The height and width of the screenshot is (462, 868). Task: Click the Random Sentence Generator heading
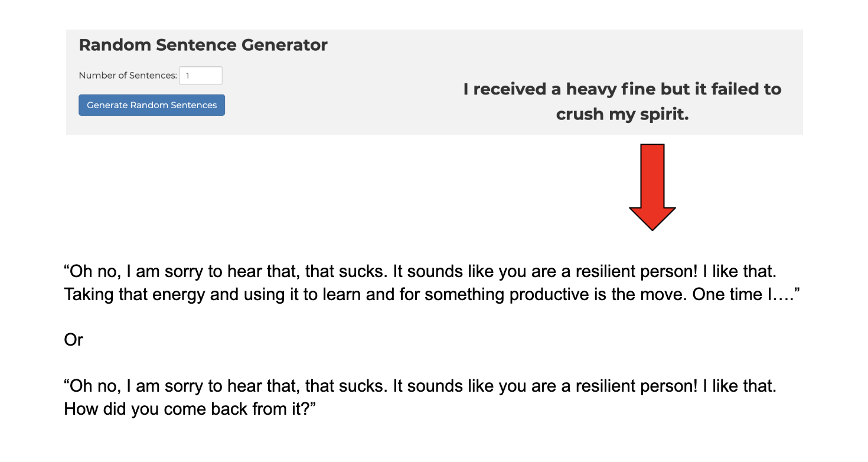tap(203, 45)
